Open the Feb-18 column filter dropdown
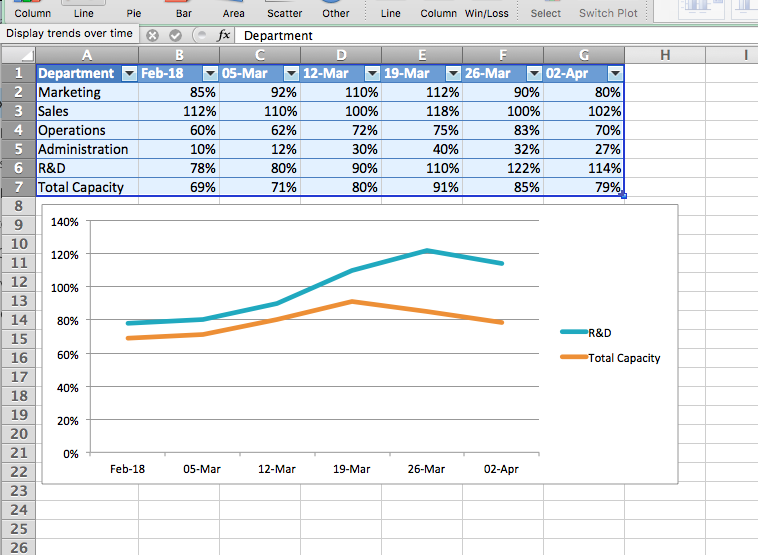758x555 pixels. pyautogui.click(x=210, y=73)
